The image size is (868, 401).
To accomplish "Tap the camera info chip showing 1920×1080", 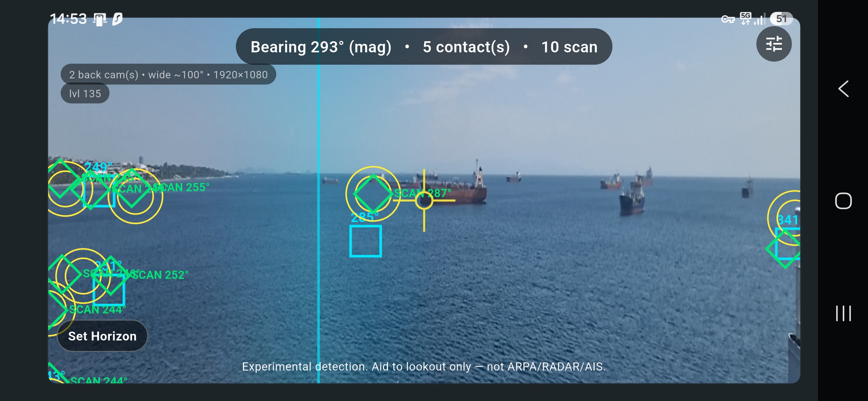I will (168, 75).
